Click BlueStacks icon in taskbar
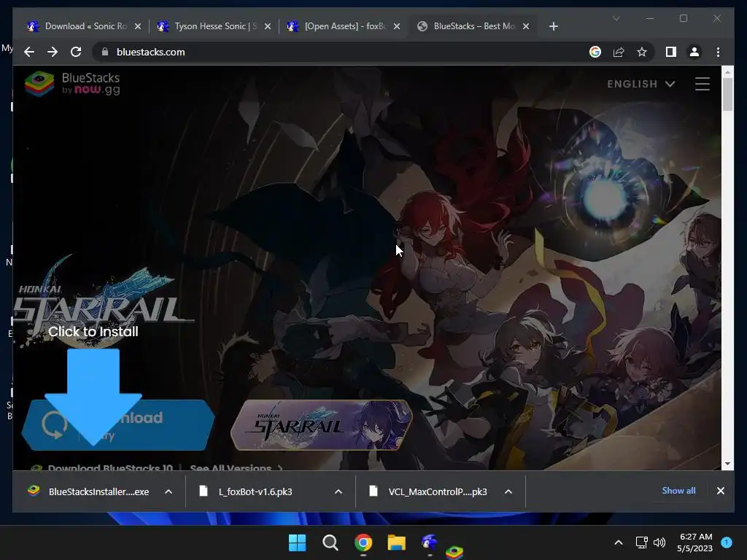This screenshot has height=560, width=747. tap(454, 553)
